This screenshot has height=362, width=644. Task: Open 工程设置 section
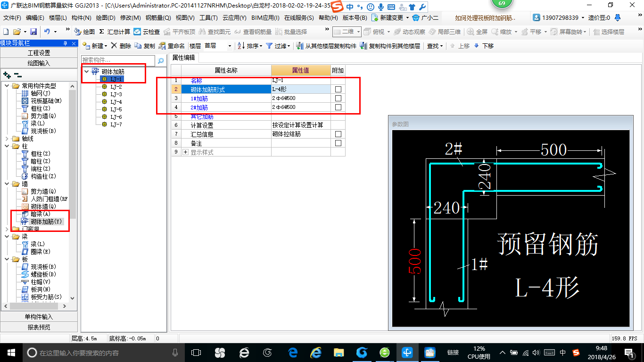click(39, 53)
